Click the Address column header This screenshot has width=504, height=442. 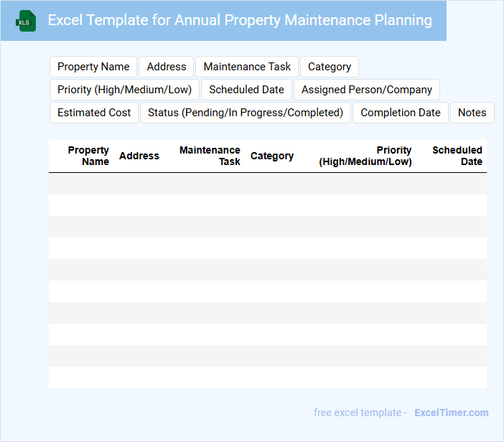click(x=139, y=156)
